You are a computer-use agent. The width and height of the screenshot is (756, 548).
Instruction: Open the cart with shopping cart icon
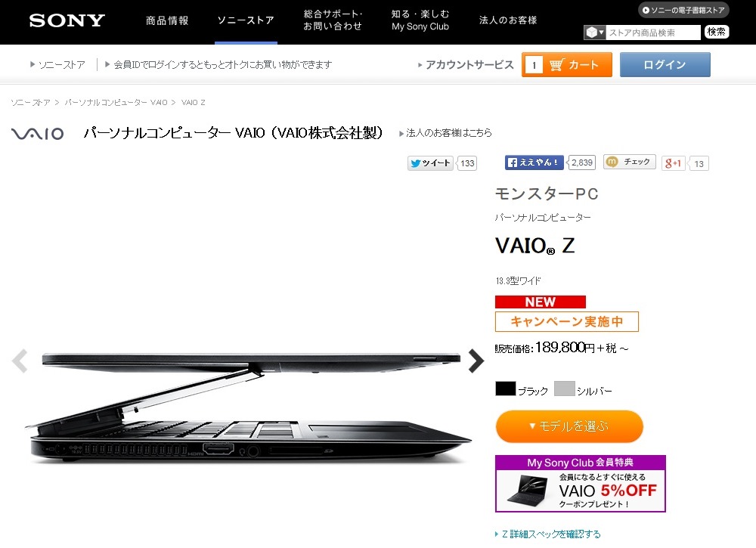tap(566, 64)
